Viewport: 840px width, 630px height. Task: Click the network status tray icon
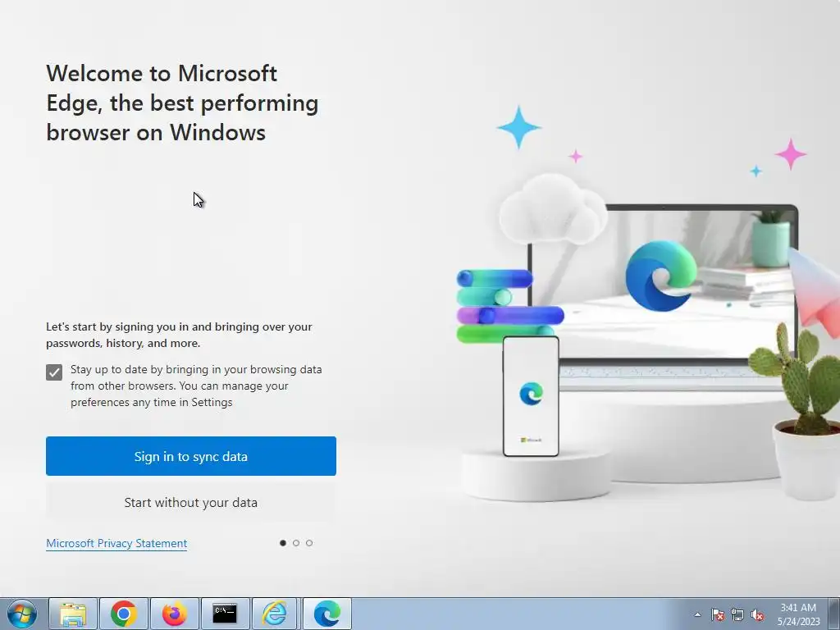click(x=737, y=614)
